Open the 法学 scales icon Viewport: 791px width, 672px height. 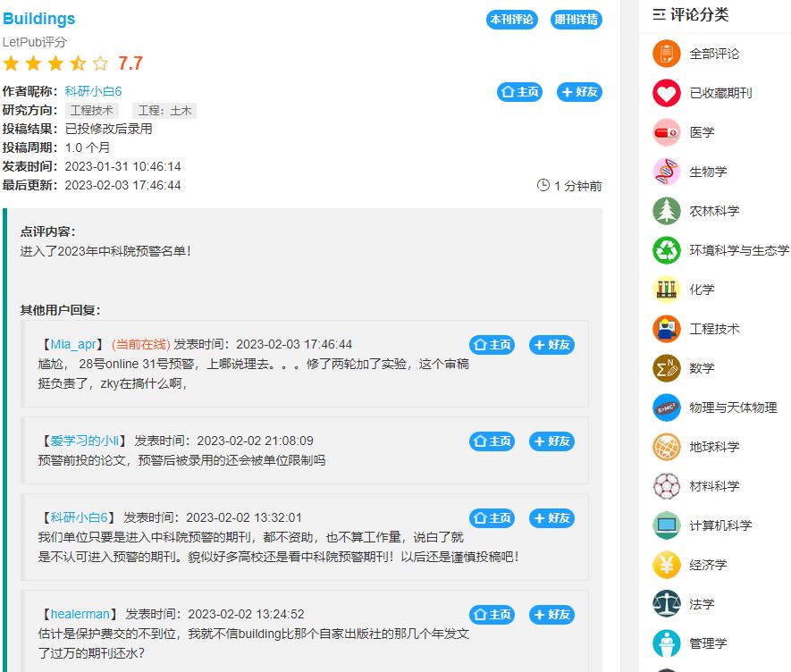667,604
